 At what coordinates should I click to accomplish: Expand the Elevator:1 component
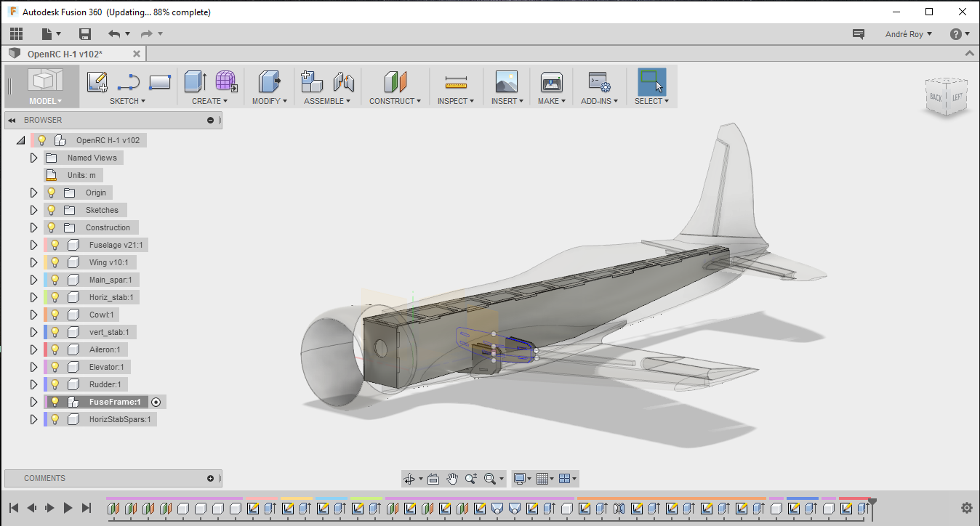click(33, 367)
